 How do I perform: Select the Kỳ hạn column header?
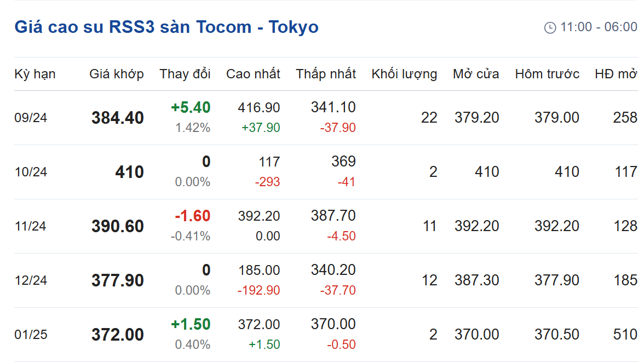tap(35, 74)
